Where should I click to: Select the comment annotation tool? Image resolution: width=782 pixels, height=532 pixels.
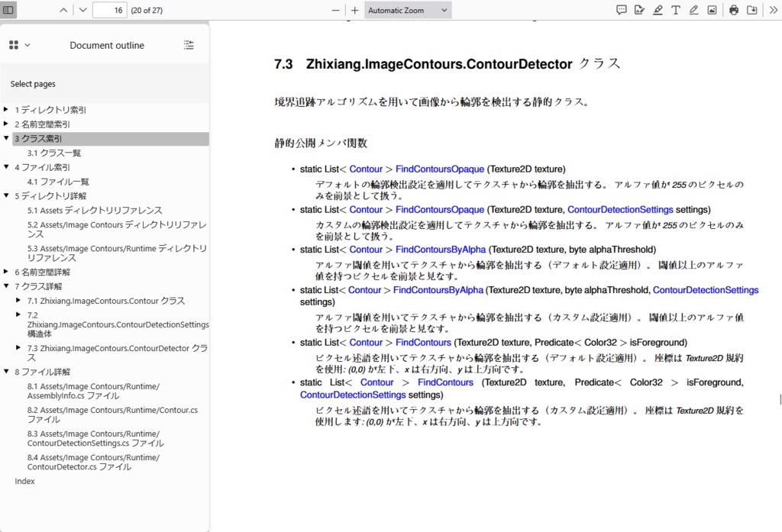621,10
